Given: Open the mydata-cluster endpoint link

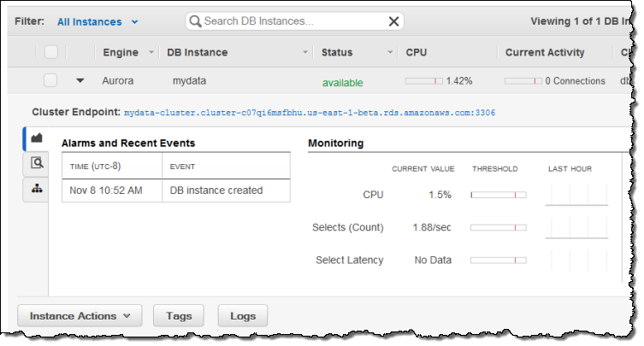Looking at the screenshot, I should (x=310, y=113).
